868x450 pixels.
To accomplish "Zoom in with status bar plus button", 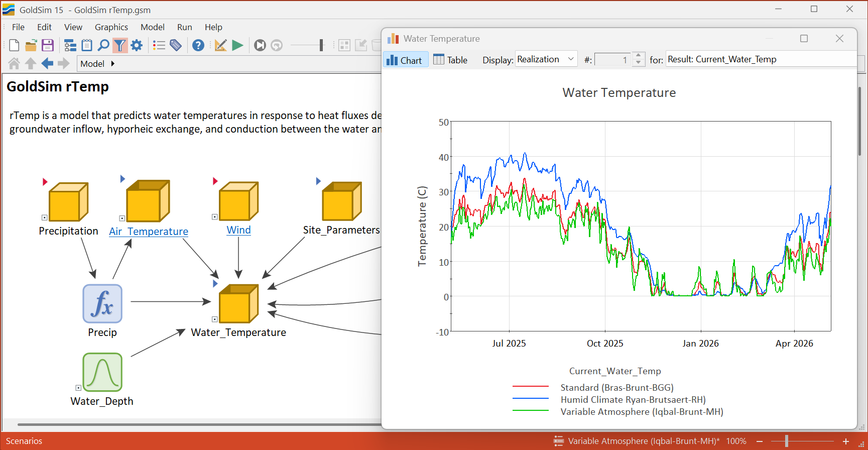I will point(846,441).
